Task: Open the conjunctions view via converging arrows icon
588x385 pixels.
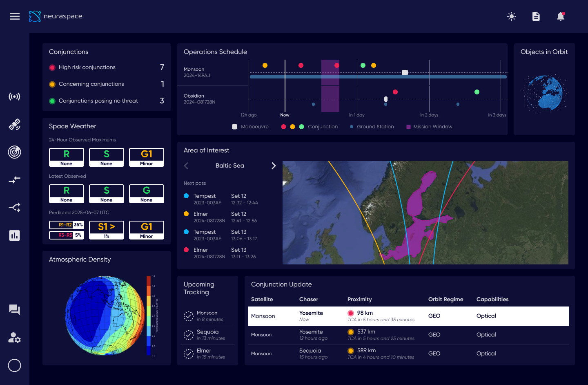Action: coord(14,179)
